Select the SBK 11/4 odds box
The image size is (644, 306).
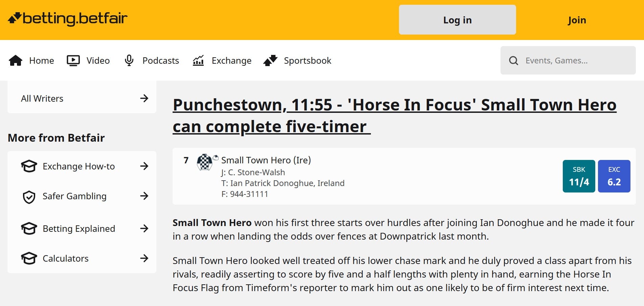[x=579, y=176]
